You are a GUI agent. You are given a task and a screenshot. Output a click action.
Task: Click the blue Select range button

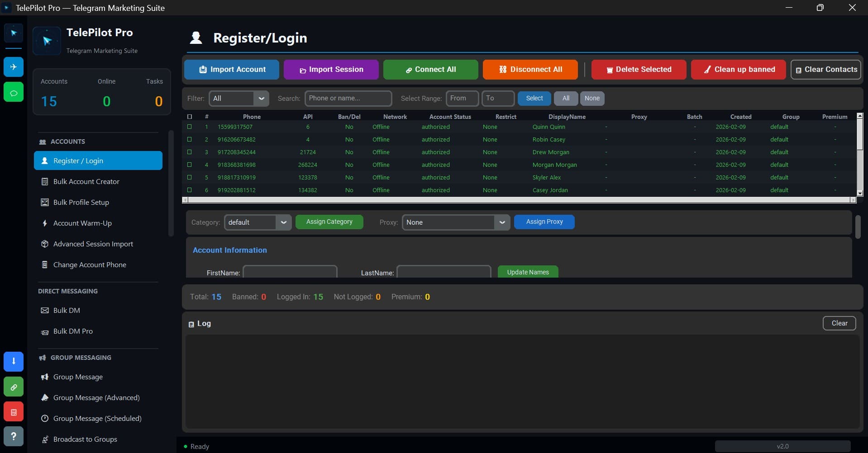(x=534, y=99)
